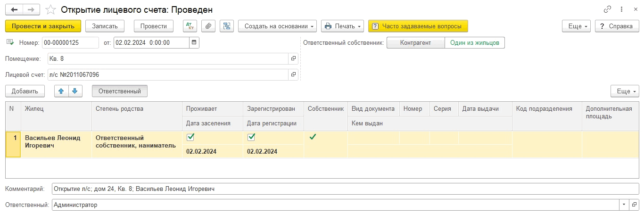The width and height of the screenshot is (644, 214).
Task: Click Дата выдачи column header
Action: [x=485, y=109]
